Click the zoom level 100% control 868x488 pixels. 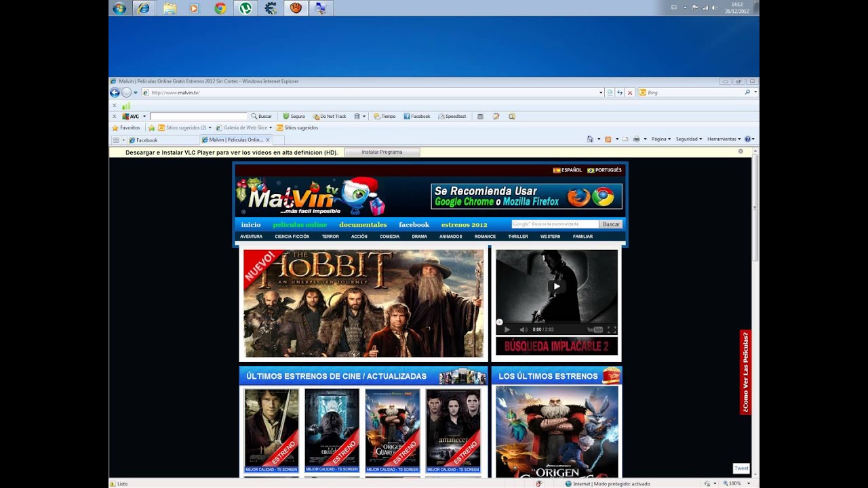[x=736, y=483]
